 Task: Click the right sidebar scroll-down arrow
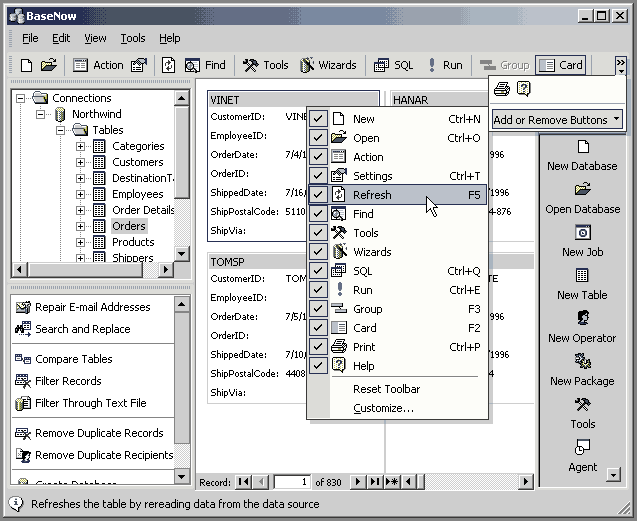pos(614,474)
